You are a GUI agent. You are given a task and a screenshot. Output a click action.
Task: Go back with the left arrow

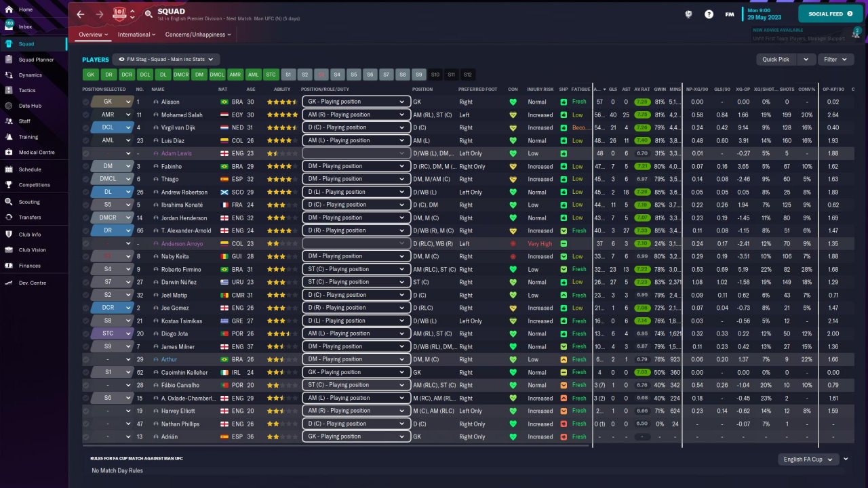[x=81, y=14]
